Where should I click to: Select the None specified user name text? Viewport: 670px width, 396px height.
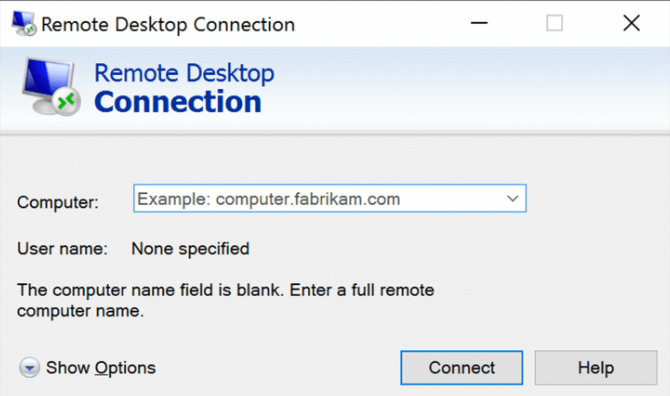190,249
